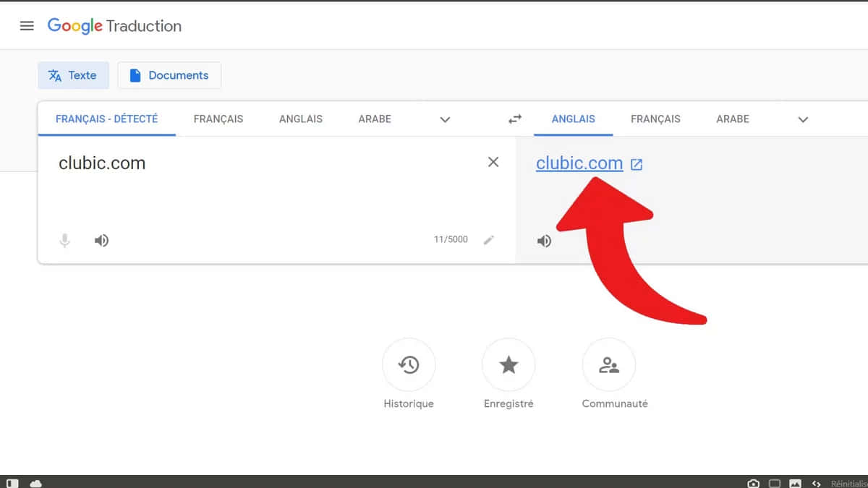
Task: Click the pencil to suggest an edit
Action: point(489,239)
